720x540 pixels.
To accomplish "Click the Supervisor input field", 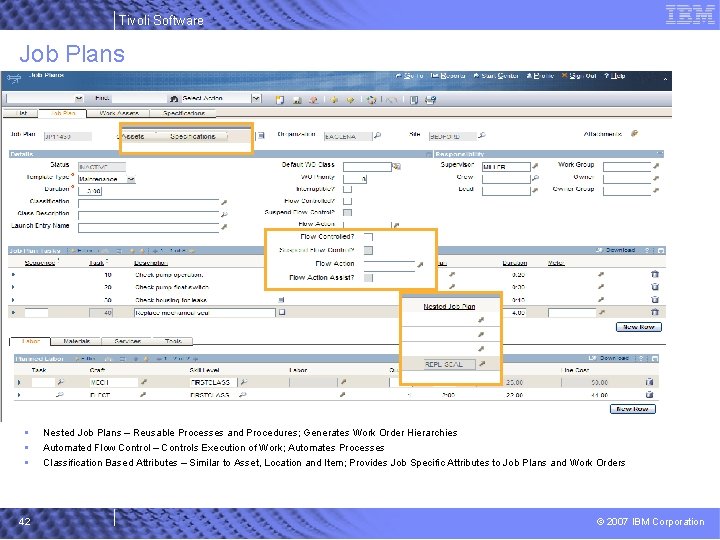I will coord(506,167).
